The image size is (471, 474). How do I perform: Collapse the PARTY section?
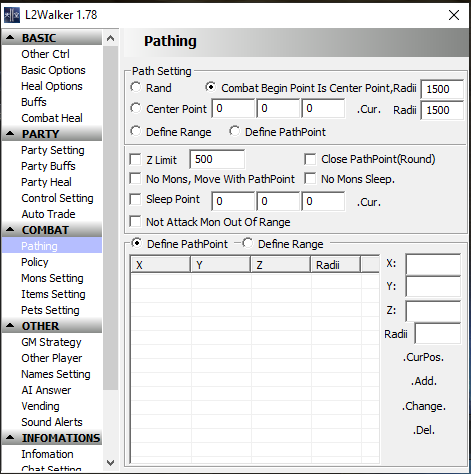coord(10,134)
